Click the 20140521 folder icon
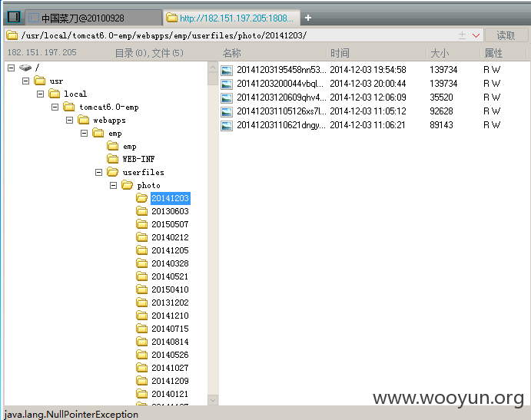Viewport: 531px width, 420px height. pyautogui.click(x=142, y=276)
